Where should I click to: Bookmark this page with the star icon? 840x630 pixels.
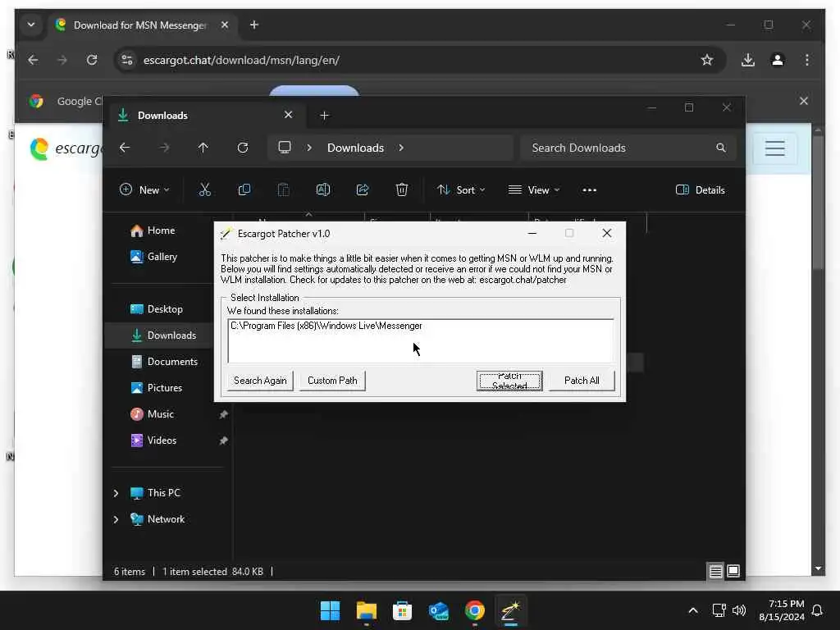tap(707, 60)
